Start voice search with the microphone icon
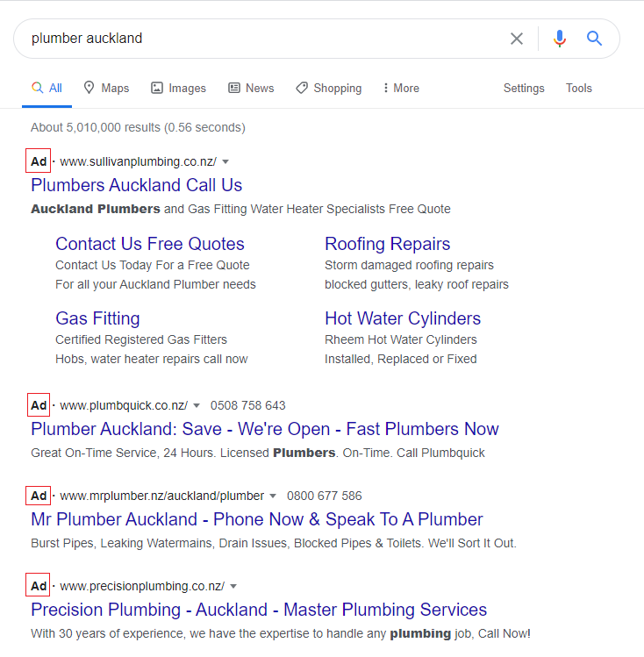 click(560, 39)
